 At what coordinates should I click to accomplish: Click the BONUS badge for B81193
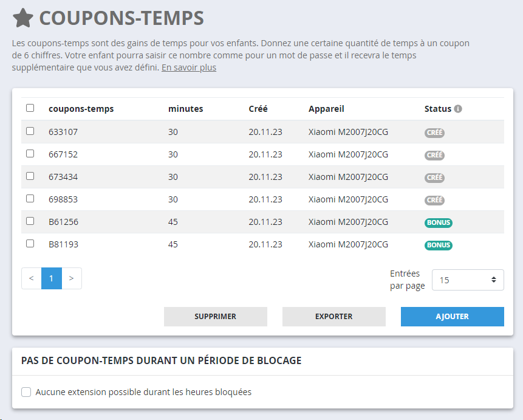(439, 245)
